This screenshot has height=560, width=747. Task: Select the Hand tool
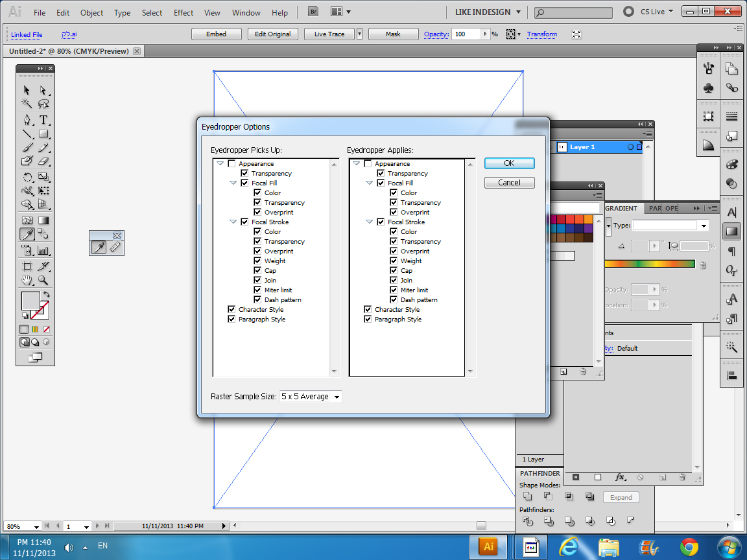(27, 280)
